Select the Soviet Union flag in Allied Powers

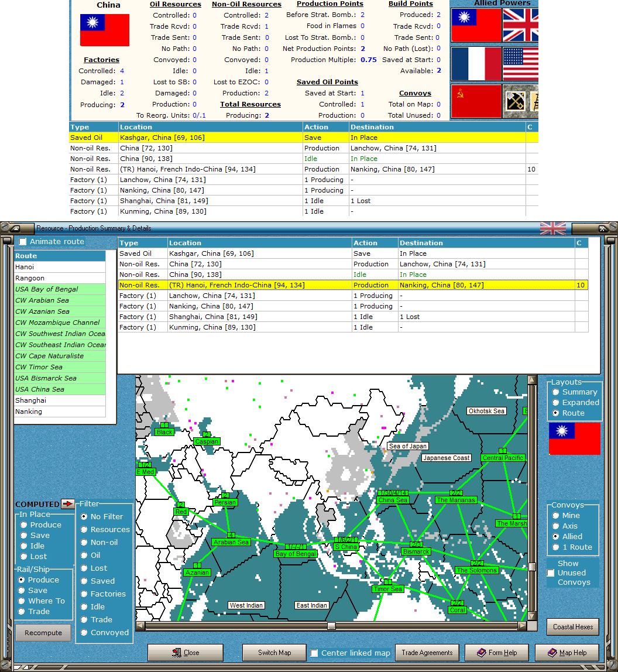coord(476,101)
